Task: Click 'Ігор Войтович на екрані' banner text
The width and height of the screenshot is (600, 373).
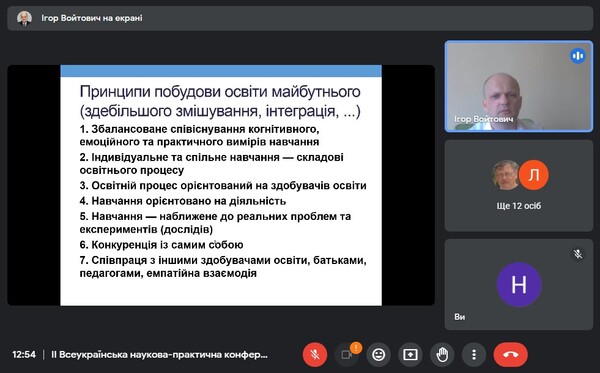Action: pyautogui.click(x=92, y=18)
